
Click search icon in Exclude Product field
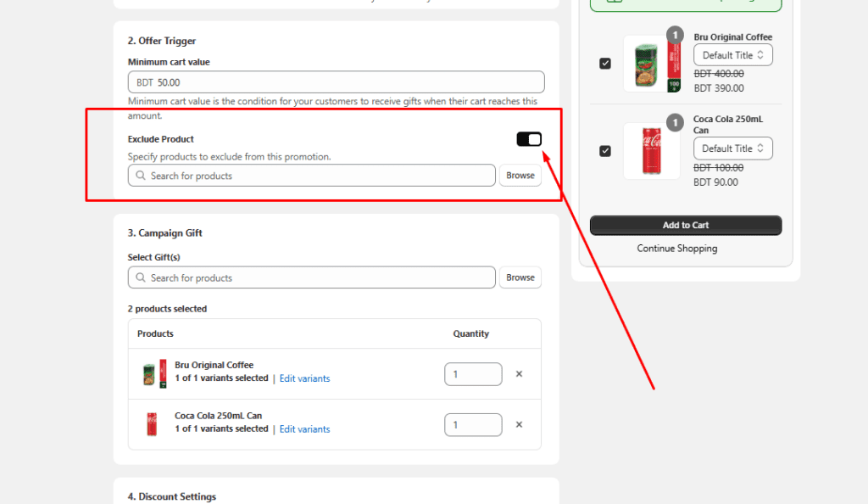tap(141, 176)
